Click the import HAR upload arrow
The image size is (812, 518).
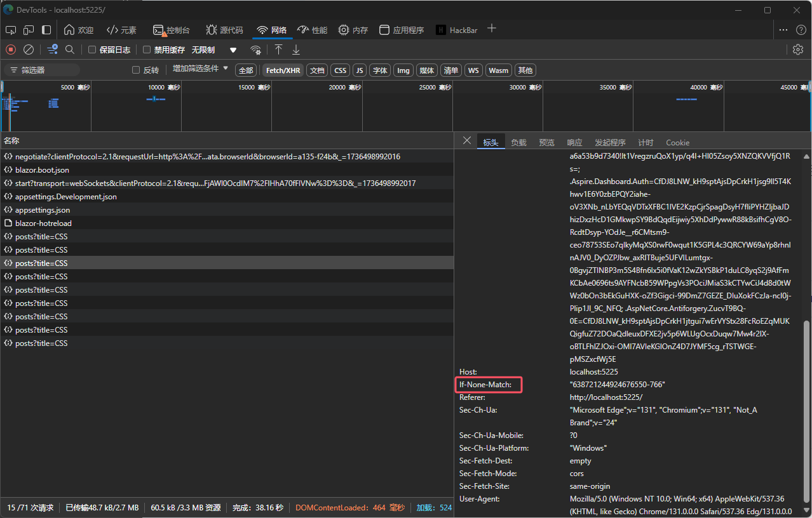pos(278,50)
